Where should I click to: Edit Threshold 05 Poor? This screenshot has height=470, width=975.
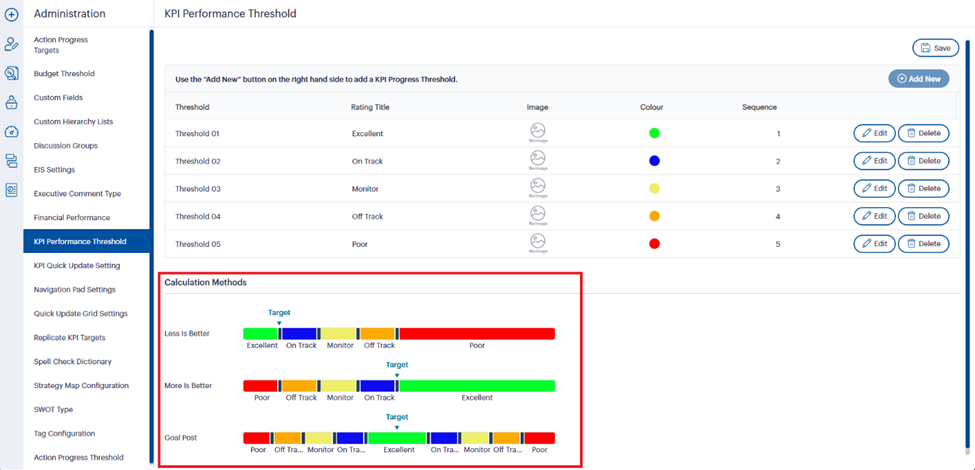point(874,244)
